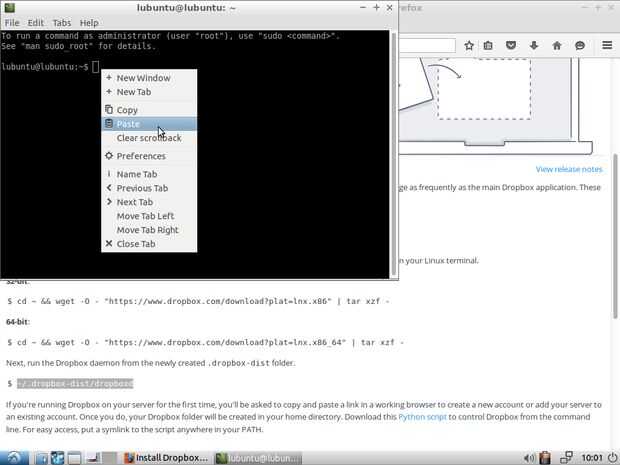This screenshot has height=465, width=620.
Task: Click the first desktop pager on taskbar
Action: coord(94,458)
